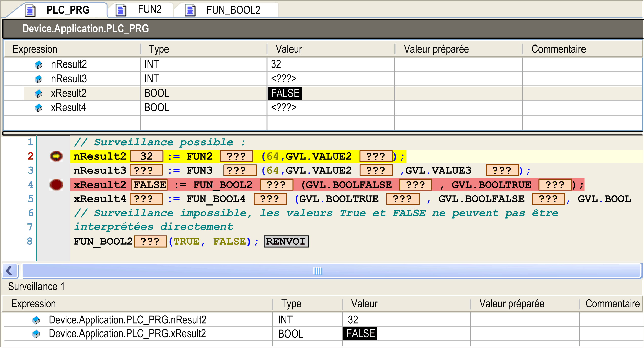Click the Expression column header in variables table
The height and width of the screenshot is (358, 644).
point(35,49)
